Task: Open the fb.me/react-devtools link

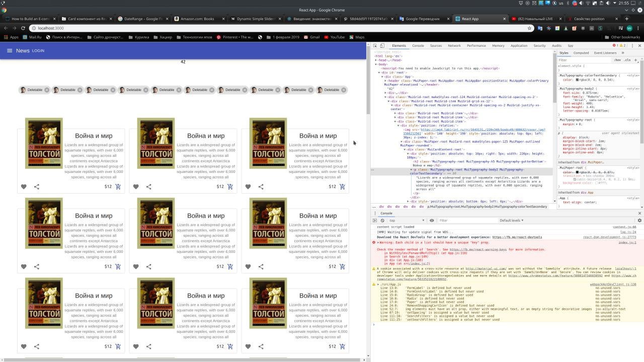Action: 517,237
